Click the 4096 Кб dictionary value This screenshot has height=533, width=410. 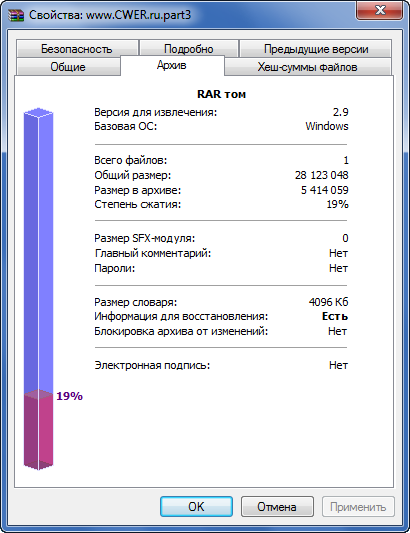[x=328, y=302]
